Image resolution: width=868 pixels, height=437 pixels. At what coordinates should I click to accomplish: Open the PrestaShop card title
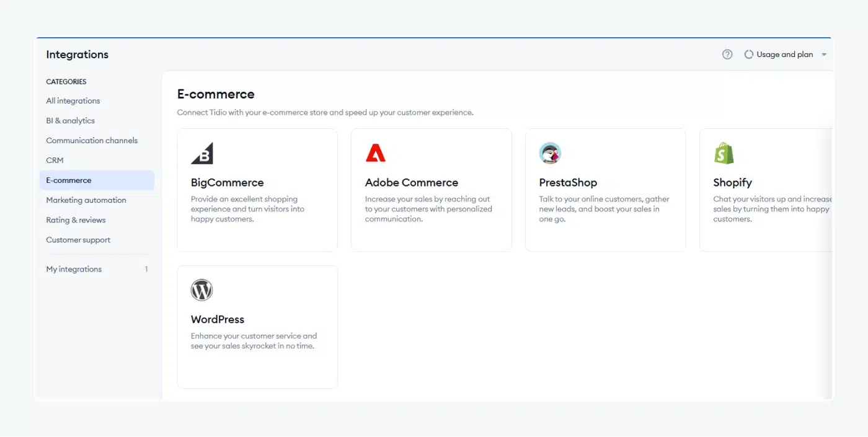tap(568, 182)
